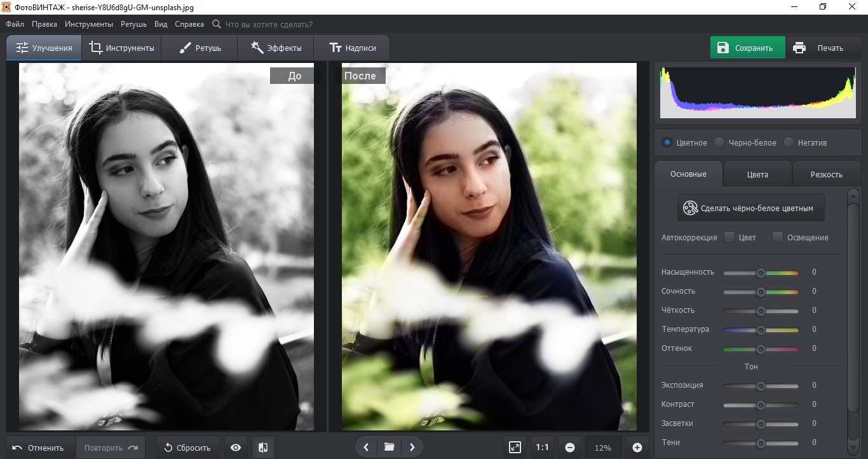Click the Экспозиция slider handle
868x459 pixels.
point(761,386)
